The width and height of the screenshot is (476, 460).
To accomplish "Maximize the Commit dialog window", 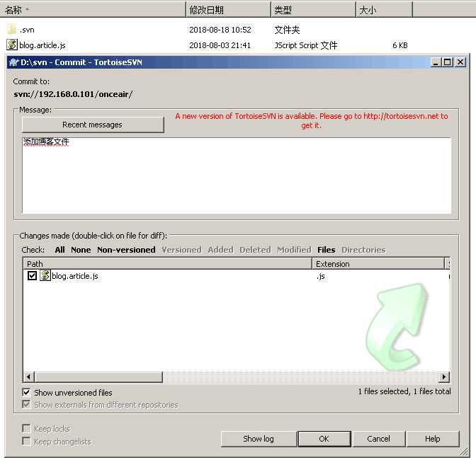I will tap(447, 62).
